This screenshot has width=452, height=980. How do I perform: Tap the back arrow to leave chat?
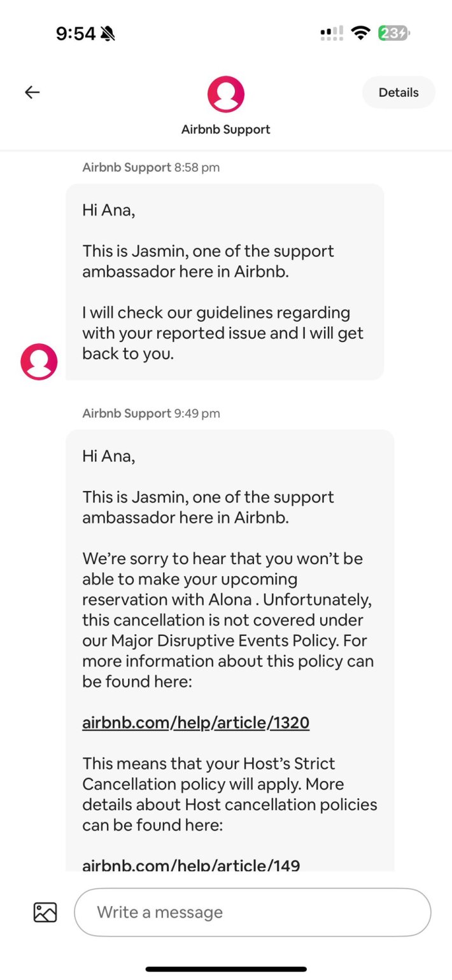(x=32, y=92)
